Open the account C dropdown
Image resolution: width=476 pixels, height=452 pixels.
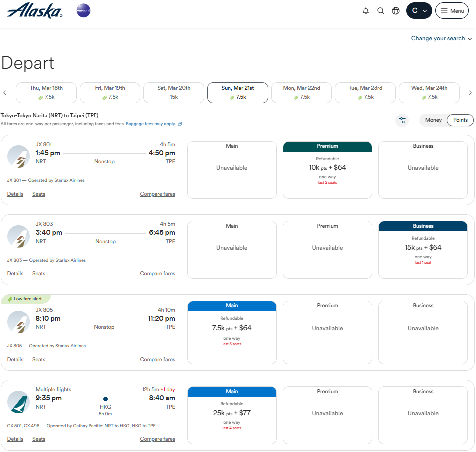click(x=419, y=11)
